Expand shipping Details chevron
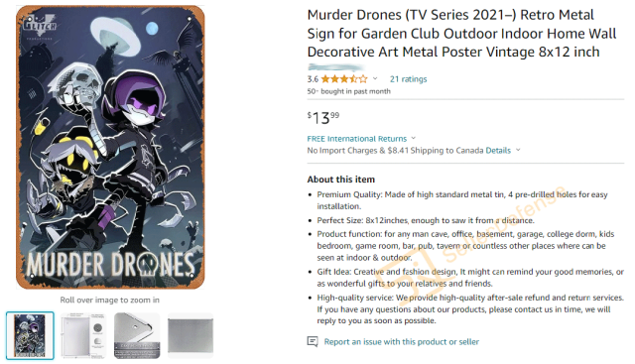This screenshot has width=635, height=364. point(518,150)
